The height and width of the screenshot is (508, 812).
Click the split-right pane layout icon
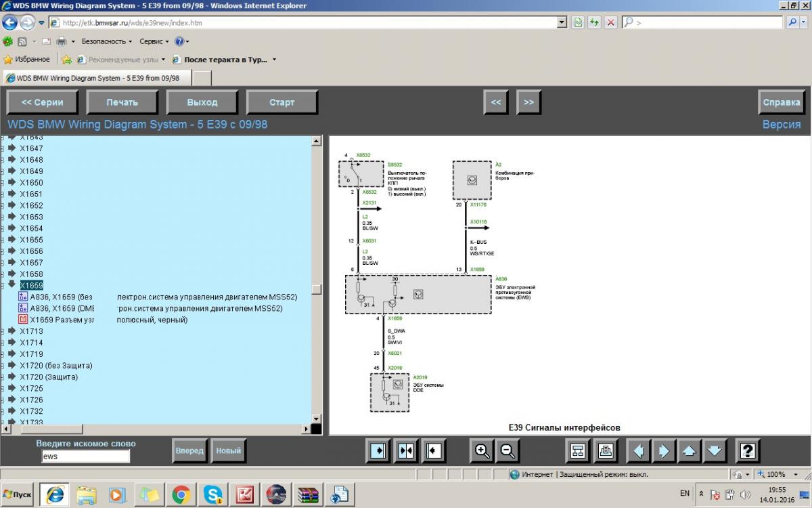coord(378,450)
